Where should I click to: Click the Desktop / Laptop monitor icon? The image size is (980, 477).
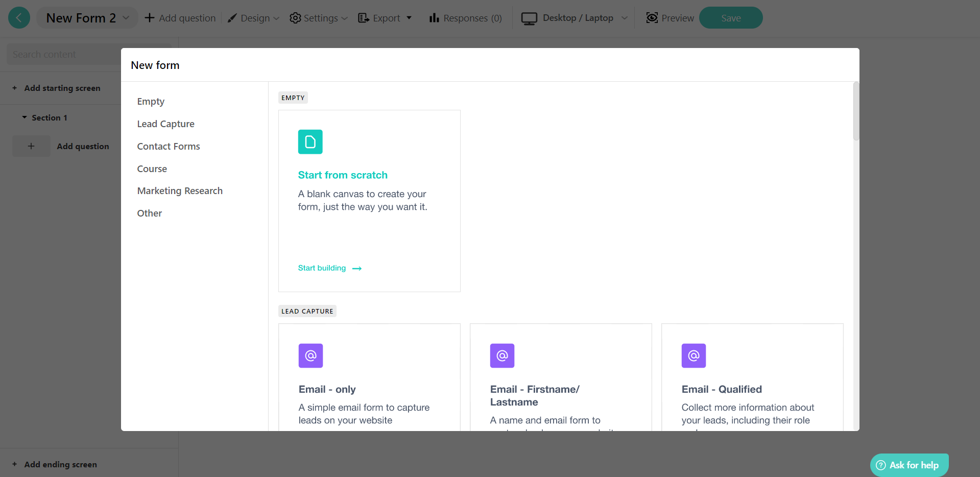coord(529,17)
